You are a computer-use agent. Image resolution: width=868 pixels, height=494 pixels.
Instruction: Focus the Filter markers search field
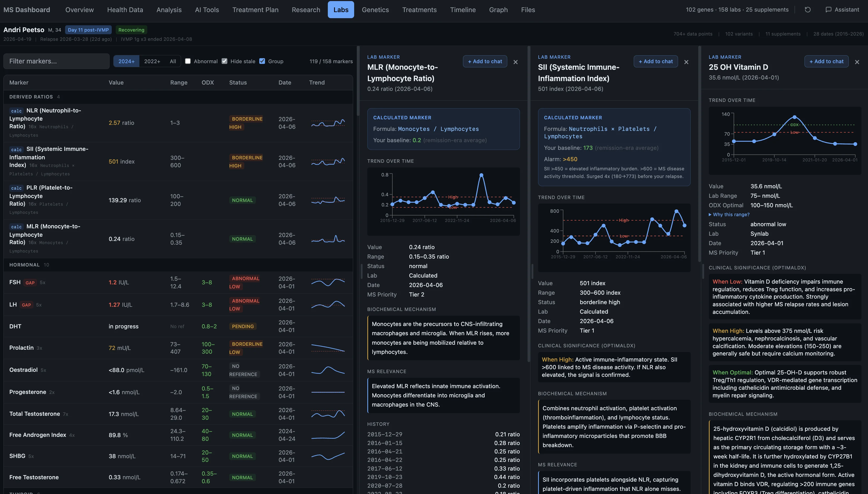click(x=56, y=61)
